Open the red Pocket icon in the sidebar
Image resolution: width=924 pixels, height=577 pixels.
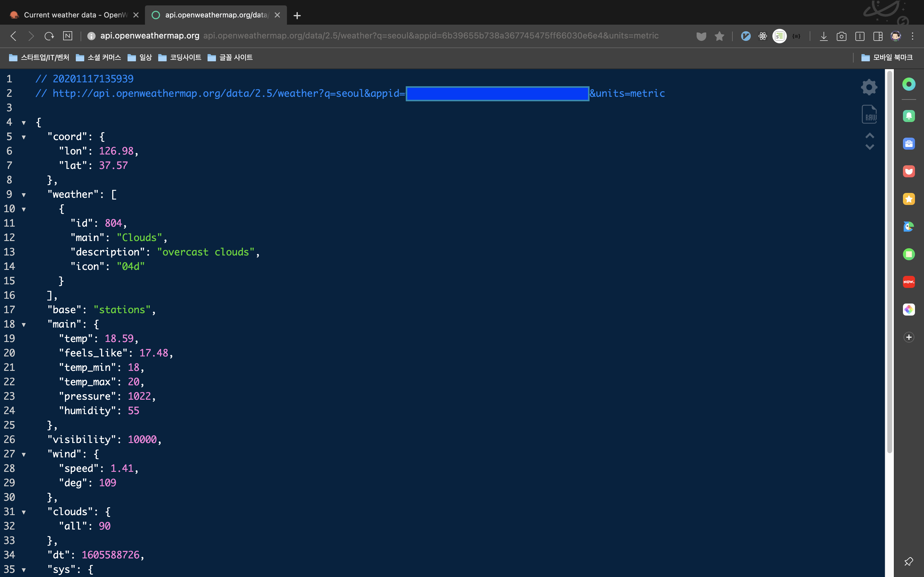point(909,171)
